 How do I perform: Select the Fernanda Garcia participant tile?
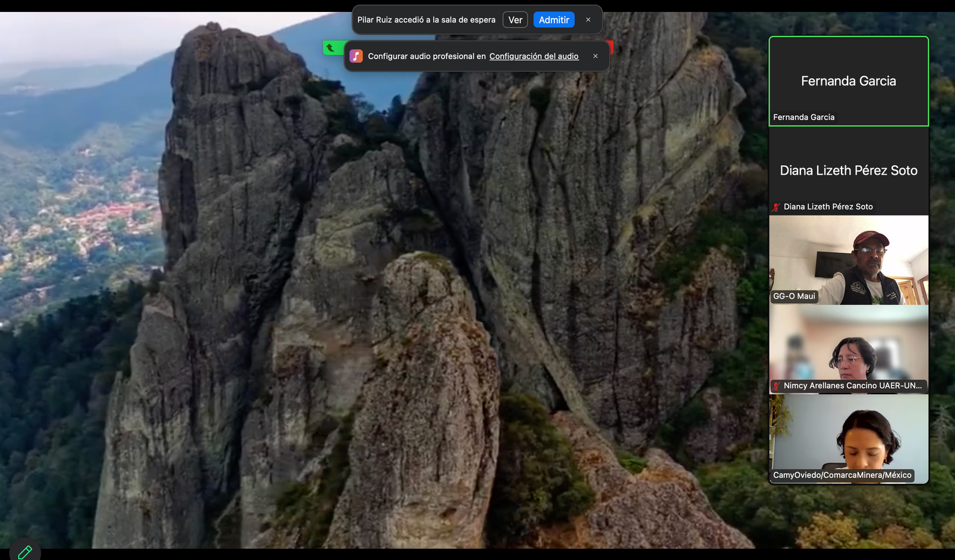[849, 81]
